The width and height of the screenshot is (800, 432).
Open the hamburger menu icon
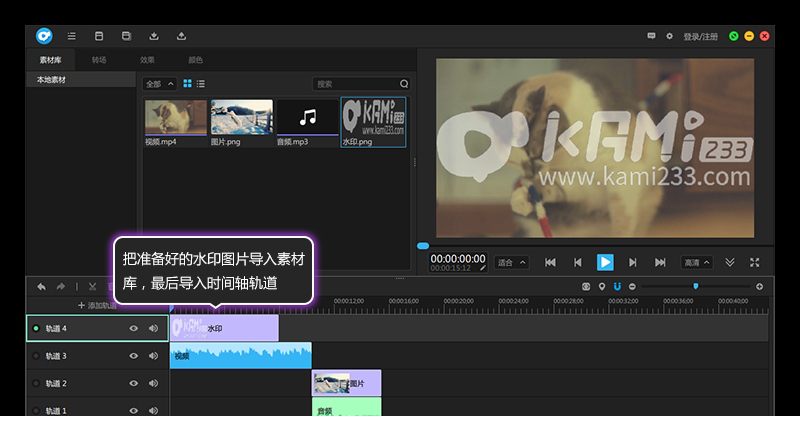click(71, 36)
